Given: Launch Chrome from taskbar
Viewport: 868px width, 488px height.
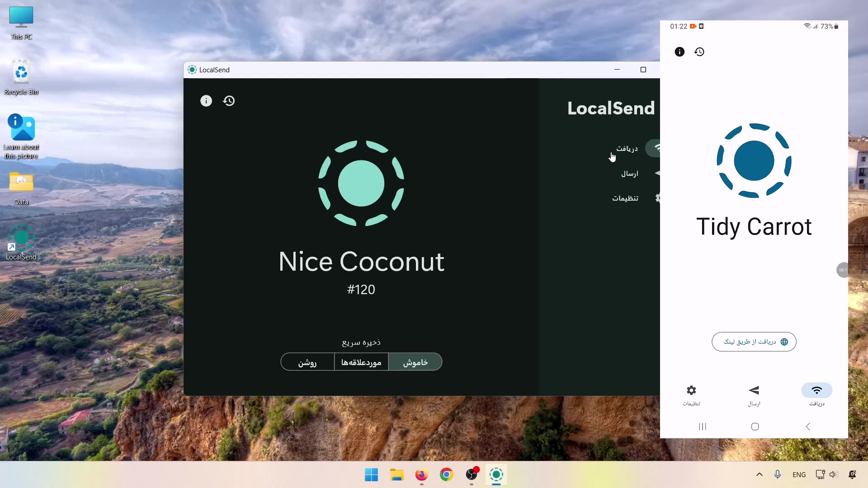Looking at the screenshot, I should pos(446,475).
